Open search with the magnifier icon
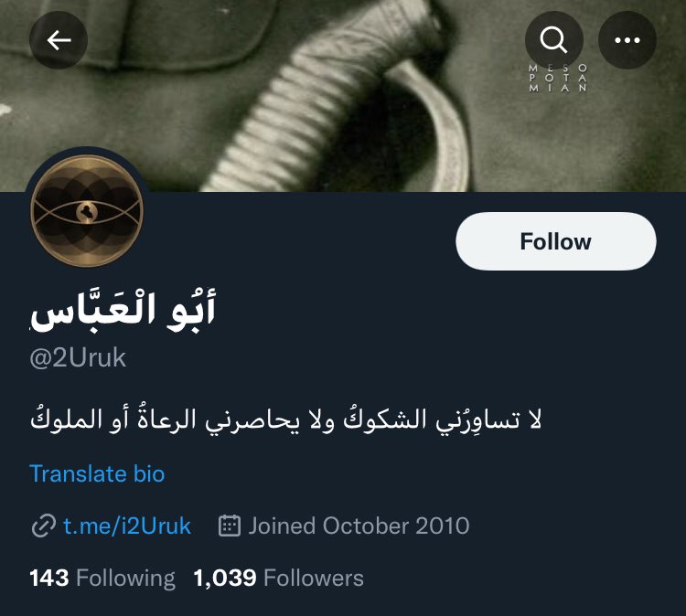686x616 pixels. pyautogui.click(x=554, y=40)
